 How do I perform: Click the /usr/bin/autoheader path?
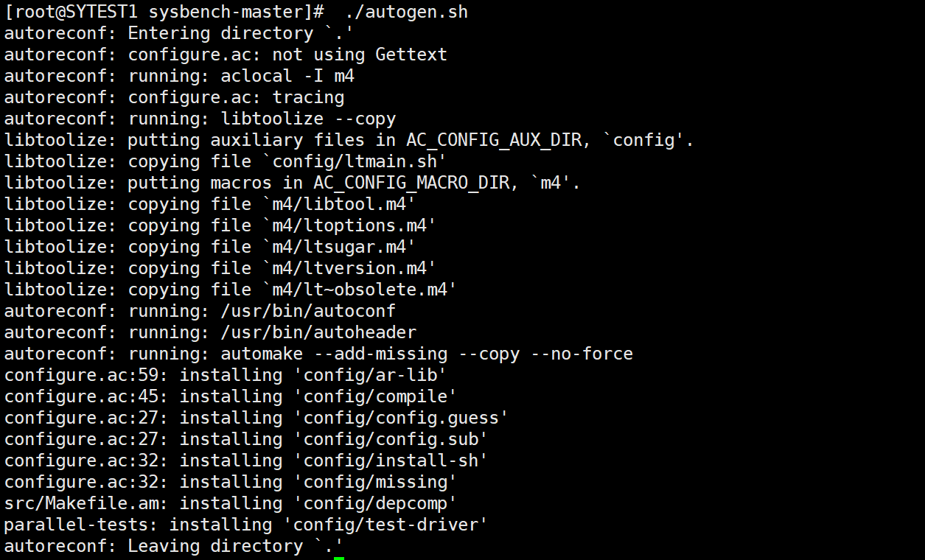pos(318,332)
